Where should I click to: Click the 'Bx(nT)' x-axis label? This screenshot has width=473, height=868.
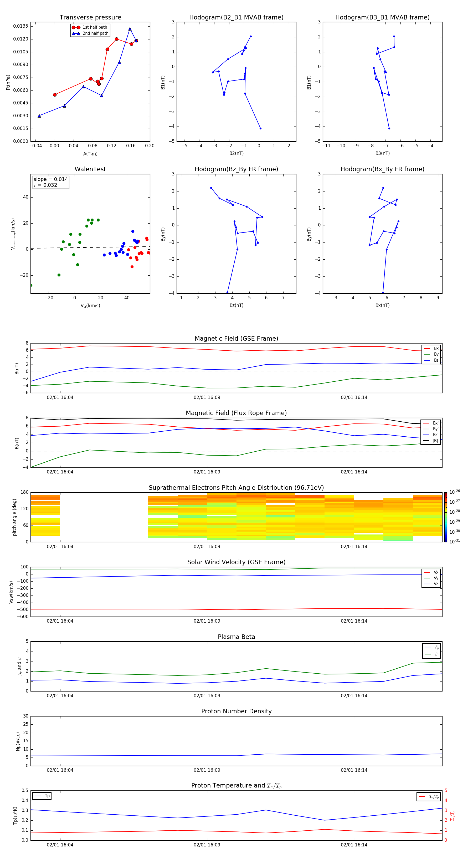382,305
